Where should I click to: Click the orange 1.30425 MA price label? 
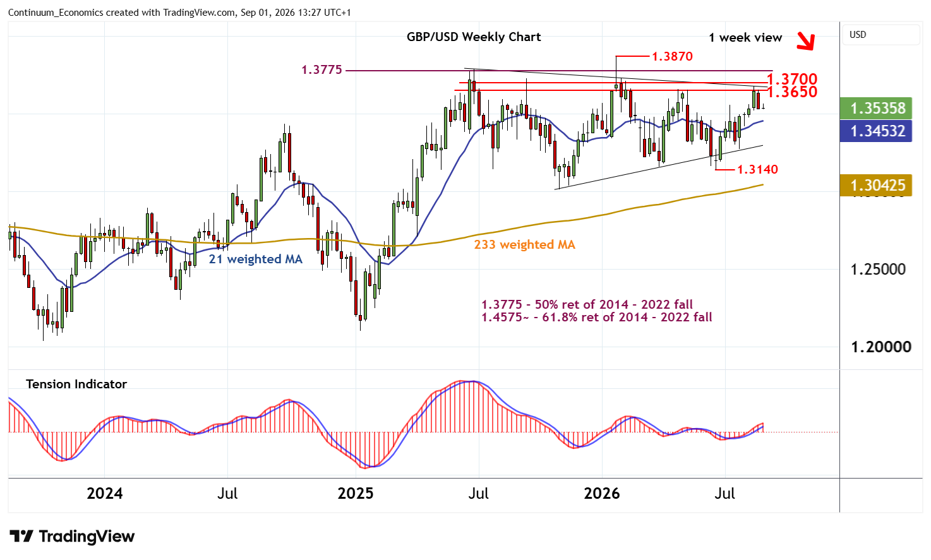[x=876, y=185]
